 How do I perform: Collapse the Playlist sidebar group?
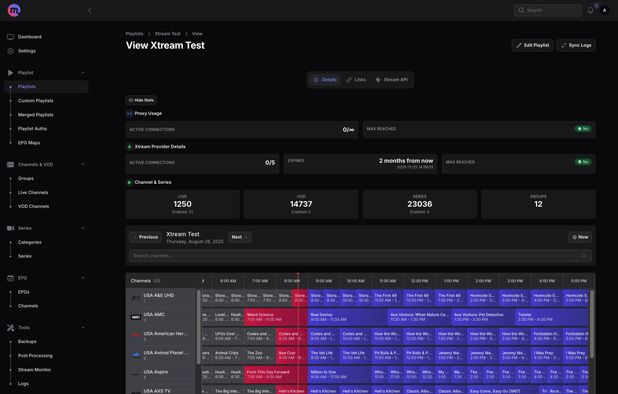pyautogui.click(x=83, y=72)
